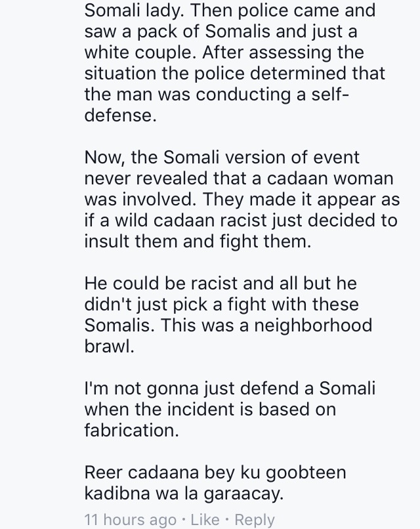The image size is (420, 529).
Task: Tap the line saw a pack of Somalis
Action: pos(220,32)
